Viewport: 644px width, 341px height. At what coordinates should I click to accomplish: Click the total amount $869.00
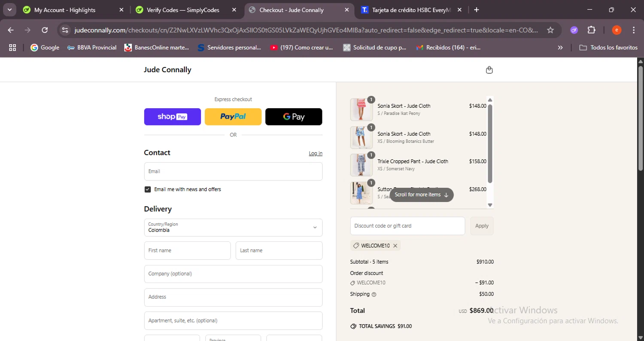(481, 311)
